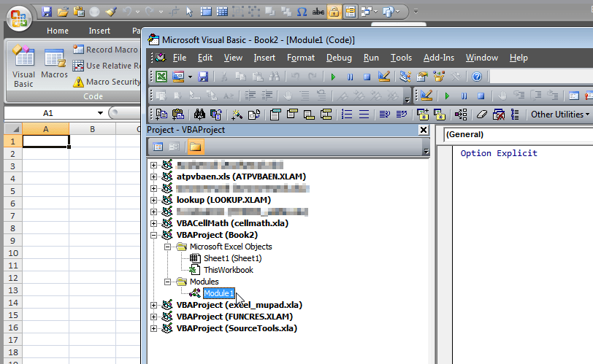The image size is (593, 364).
Task: Expand VBAProject (FUNCRES.XLAM) node
Action: 153,317
